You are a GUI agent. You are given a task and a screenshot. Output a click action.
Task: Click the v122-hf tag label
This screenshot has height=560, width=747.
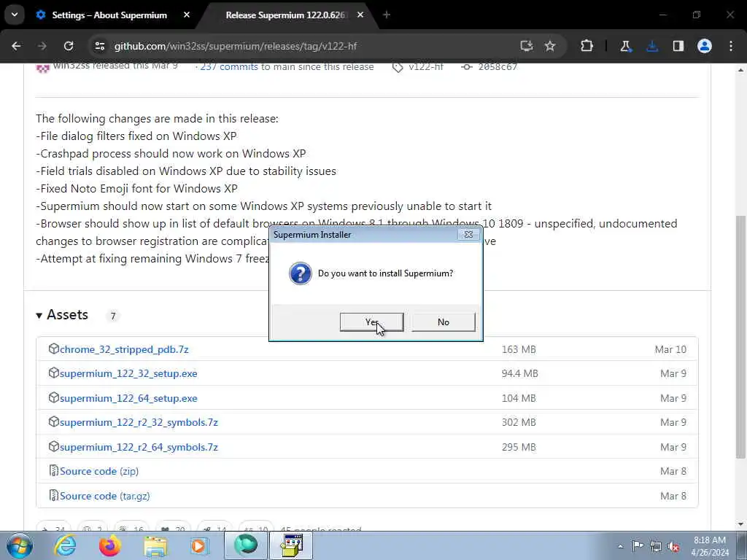[x=426, y=66]
